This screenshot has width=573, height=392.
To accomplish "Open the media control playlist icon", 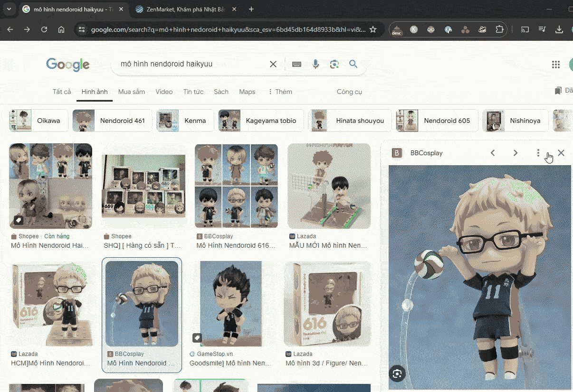I will click(x=542, y=29).
